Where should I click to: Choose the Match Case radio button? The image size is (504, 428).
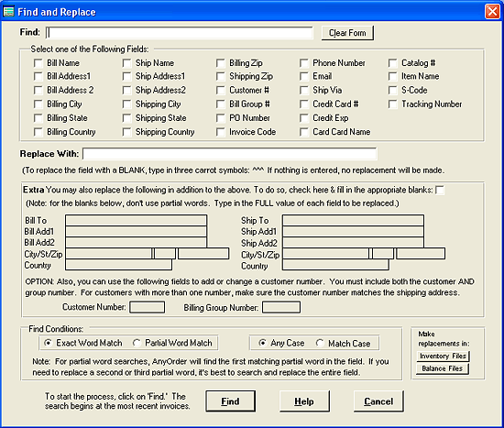(x=320, y=343)
